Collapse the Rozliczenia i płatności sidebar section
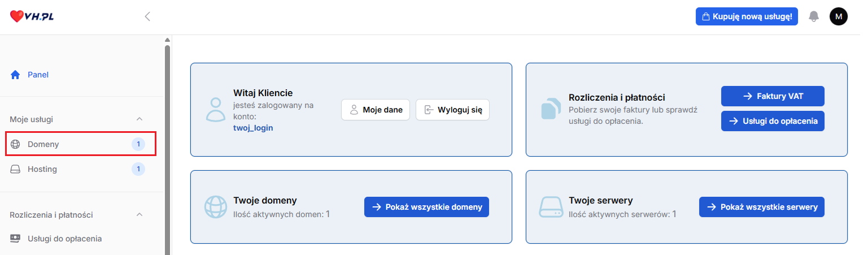The width and height of the screenshot is (868, 255). pyautogui.click(x=139, y=215)
